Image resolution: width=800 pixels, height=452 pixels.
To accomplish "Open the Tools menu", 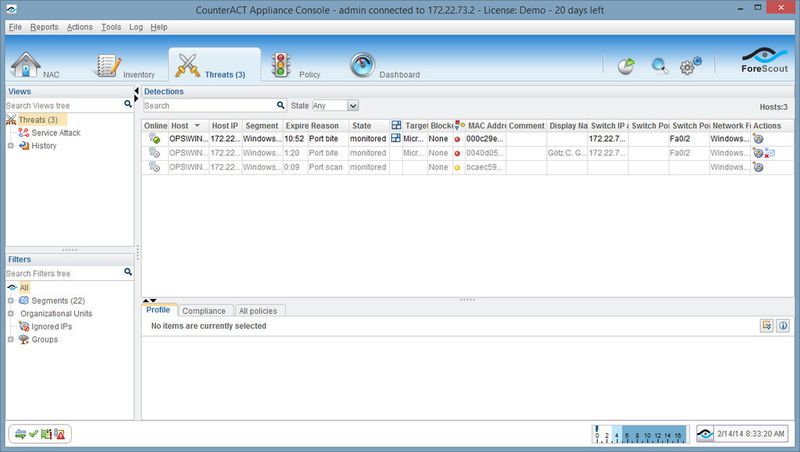I will pyautogui.click(x=111, y=27).
